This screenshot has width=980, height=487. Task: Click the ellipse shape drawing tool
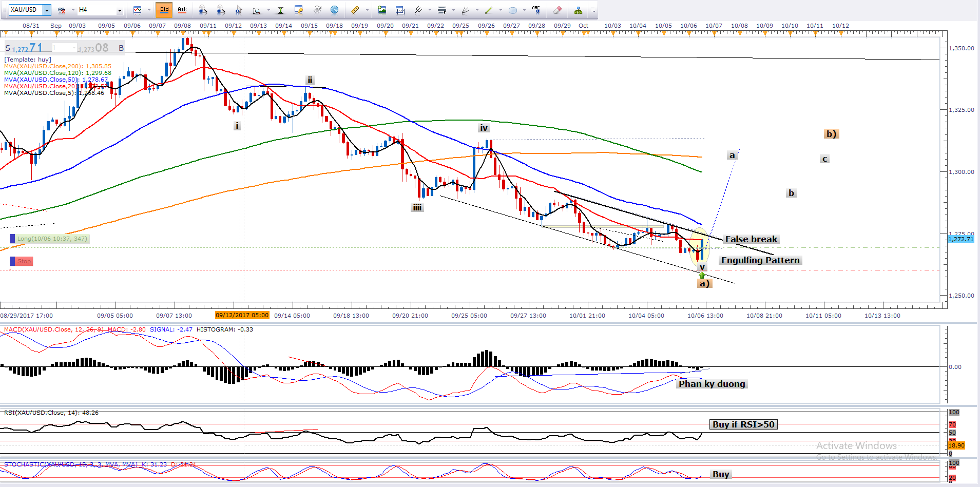(512, 10)
